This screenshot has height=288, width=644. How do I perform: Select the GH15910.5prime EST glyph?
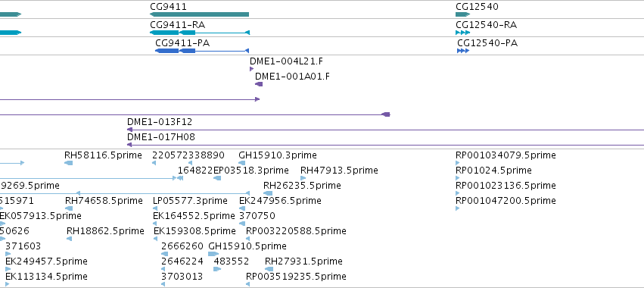pos(213,254)
